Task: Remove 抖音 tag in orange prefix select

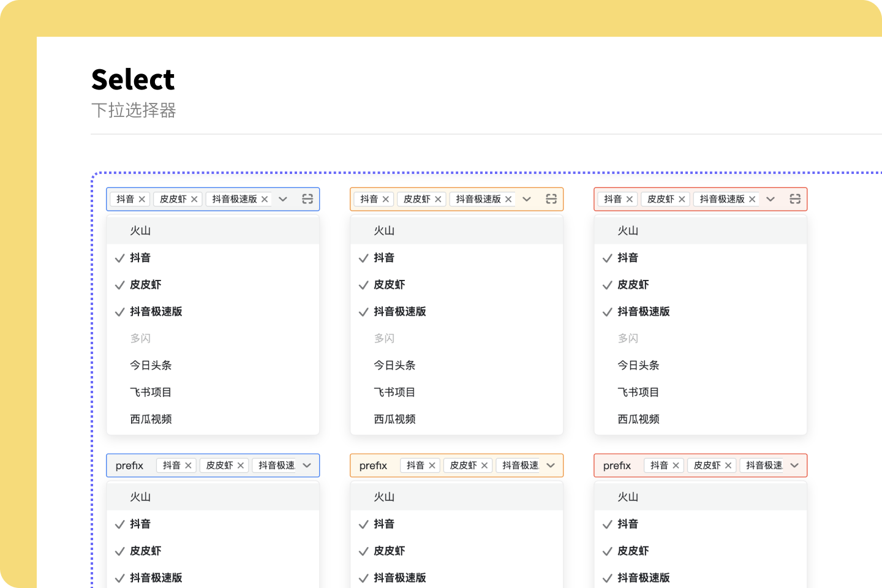Action: click(x=432, y=466)
